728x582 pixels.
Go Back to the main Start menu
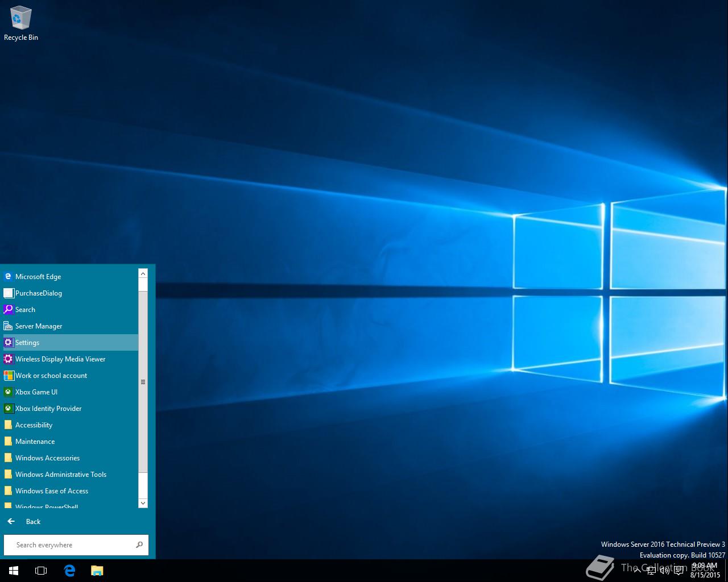point(24,521)
